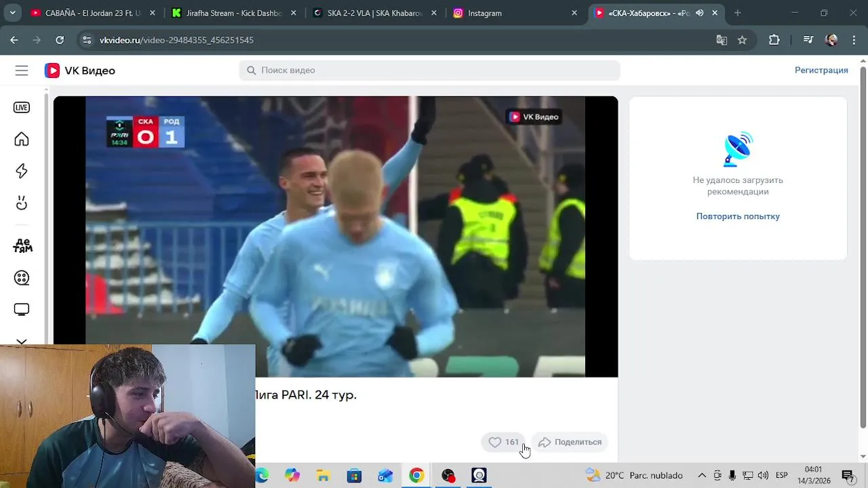This screenshot has width=868, height=488.
Task: Open the Детям kids section icon
Action: [22, 245]
